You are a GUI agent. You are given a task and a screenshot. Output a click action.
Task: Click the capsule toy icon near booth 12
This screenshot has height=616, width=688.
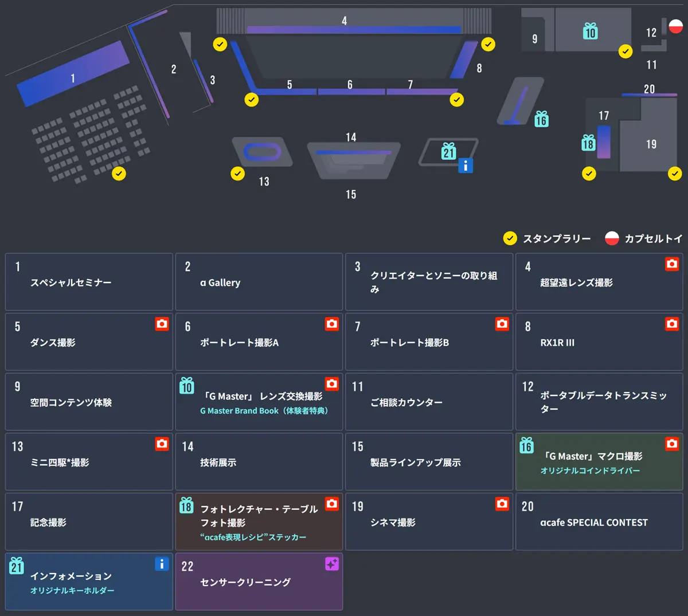675,26
